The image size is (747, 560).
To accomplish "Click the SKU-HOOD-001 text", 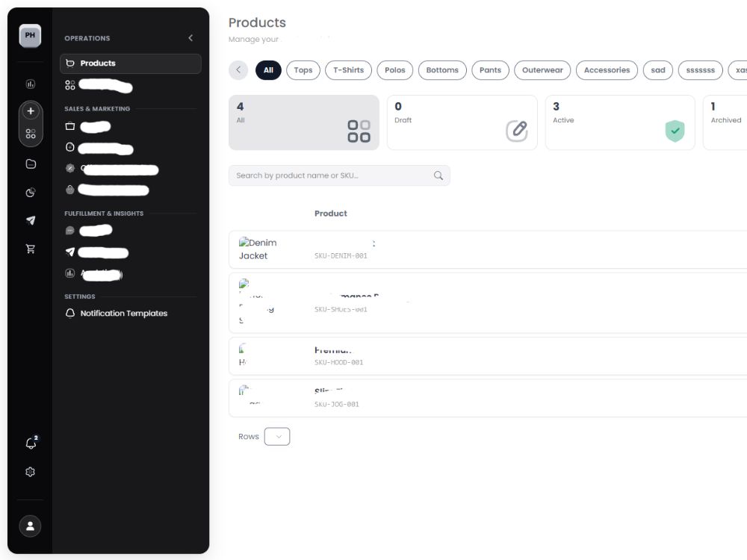I will pos(338,363).
